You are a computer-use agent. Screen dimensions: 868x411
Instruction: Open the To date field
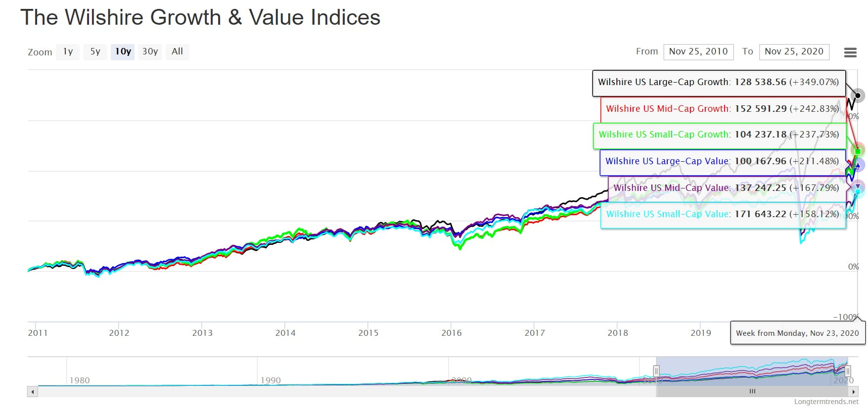[x=794, y=51]
